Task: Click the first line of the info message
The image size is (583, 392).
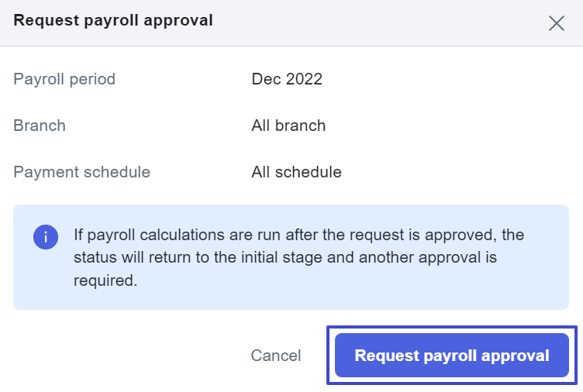Action: coord(298,234)
